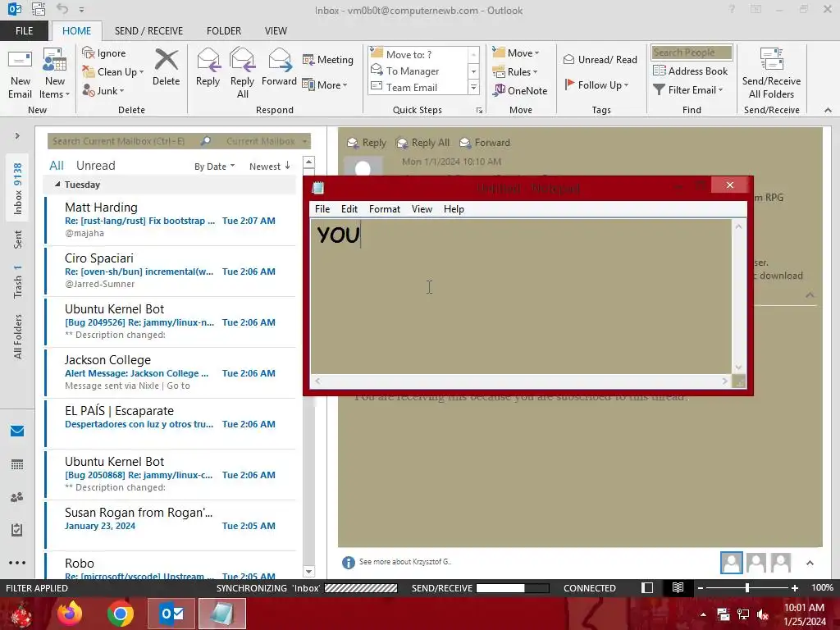
Task: Open the By Date arrangement menu
Action: [x=214, y=167]
